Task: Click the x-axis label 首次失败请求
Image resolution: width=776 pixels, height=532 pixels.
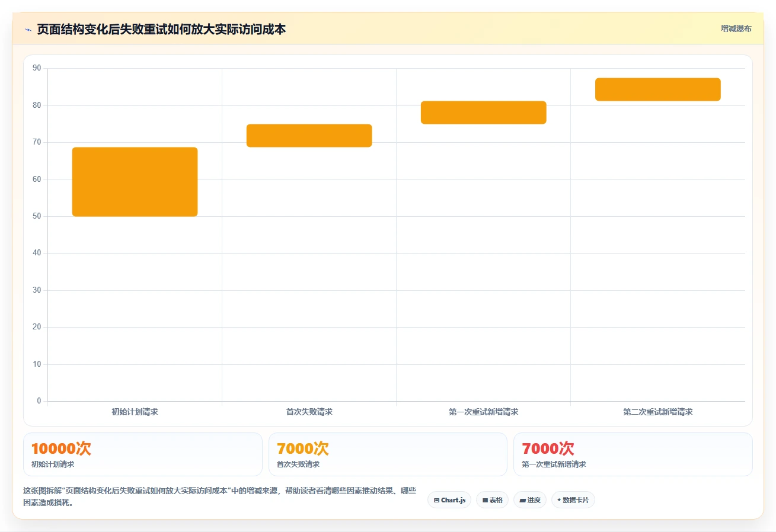Action: point(309,412)
